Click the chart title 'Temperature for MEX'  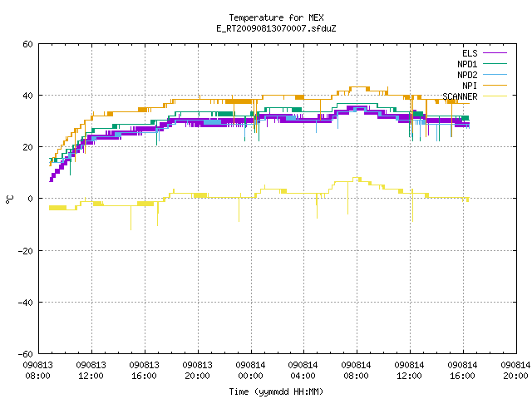point(276,17)
